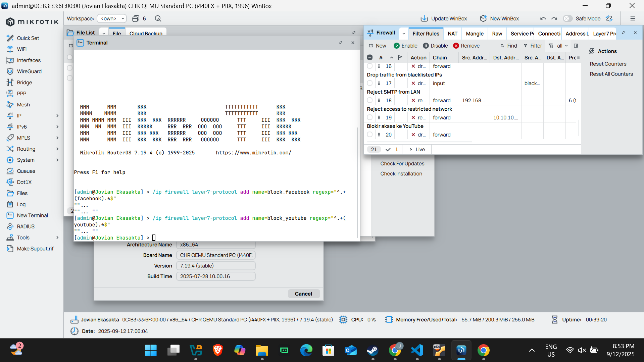Click the Update WinBox download icon
Image resolution: width=644 pixels, height=362 pixels.
click(424, 18)
